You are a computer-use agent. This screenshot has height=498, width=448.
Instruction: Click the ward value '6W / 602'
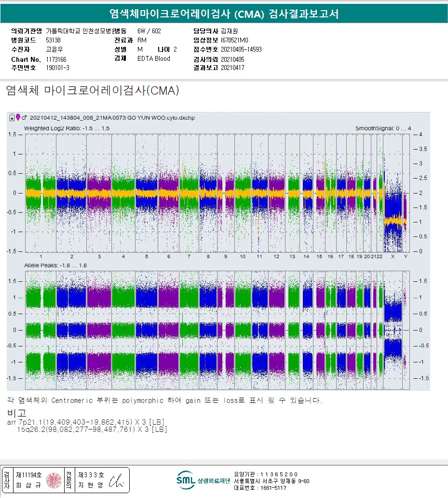[149, 31]
